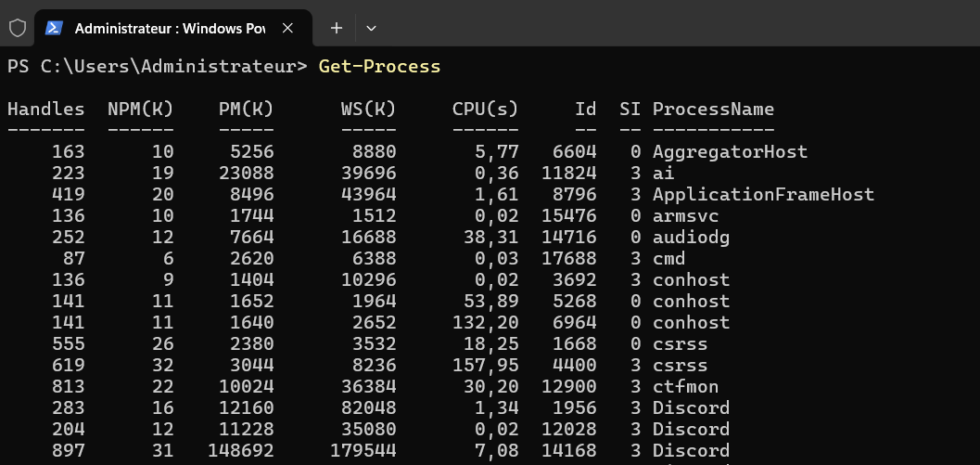Click the CPU(s) column header

point(485,109)
